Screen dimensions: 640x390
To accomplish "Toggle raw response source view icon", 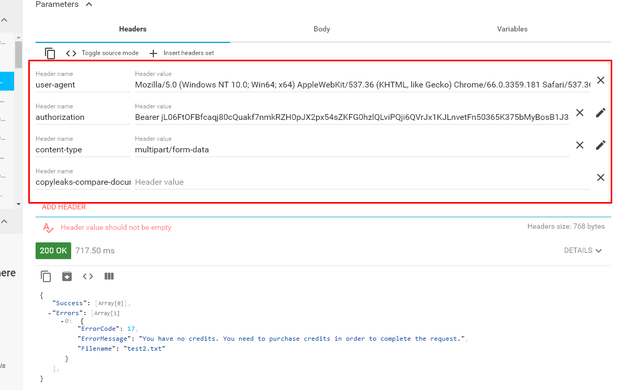I will coord(88,277).
